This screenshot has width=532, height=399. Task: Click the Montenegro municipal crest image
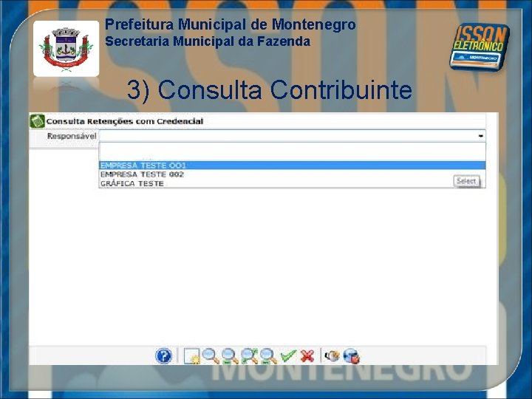[66, 49]
